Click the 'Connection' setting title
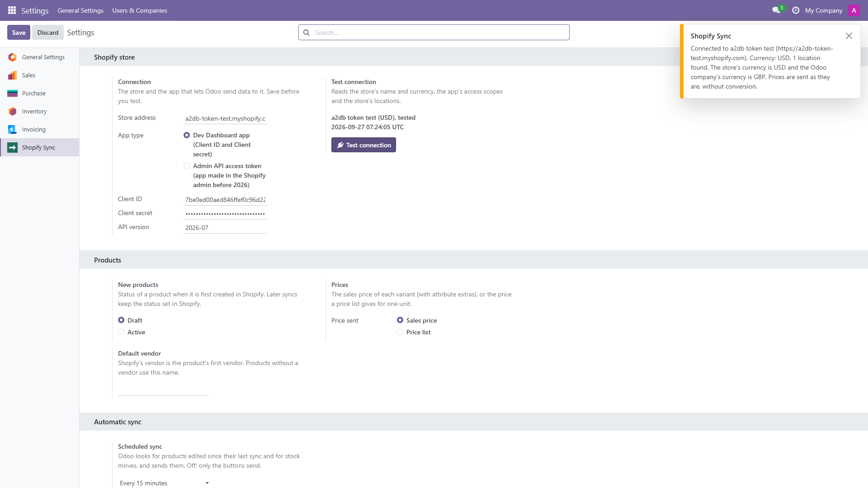 (134, 82)
